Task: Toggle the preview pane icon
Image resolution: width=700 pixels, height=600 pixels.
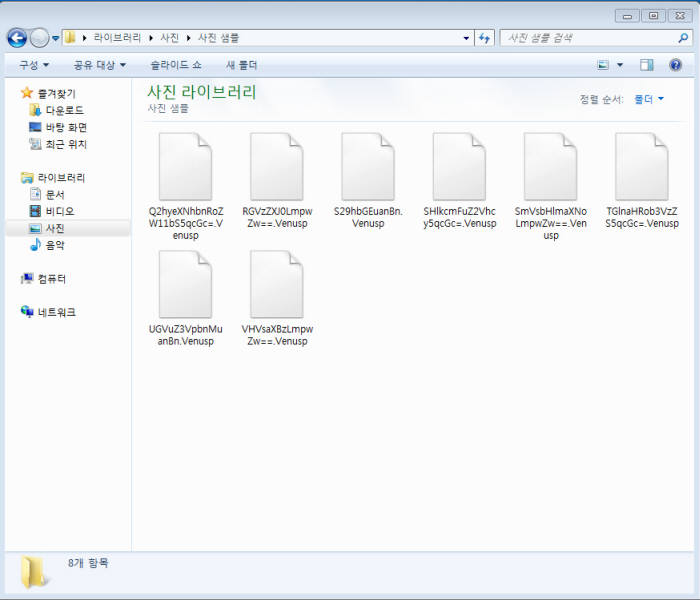Action: click(x=647, y=65)
